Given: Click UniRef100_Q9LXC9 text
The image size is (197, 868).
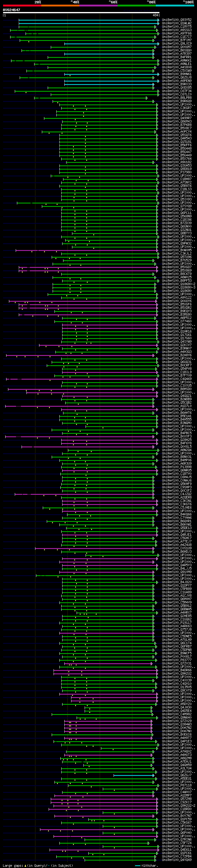Looking at the screenshot, I should [x=177, y=44].
